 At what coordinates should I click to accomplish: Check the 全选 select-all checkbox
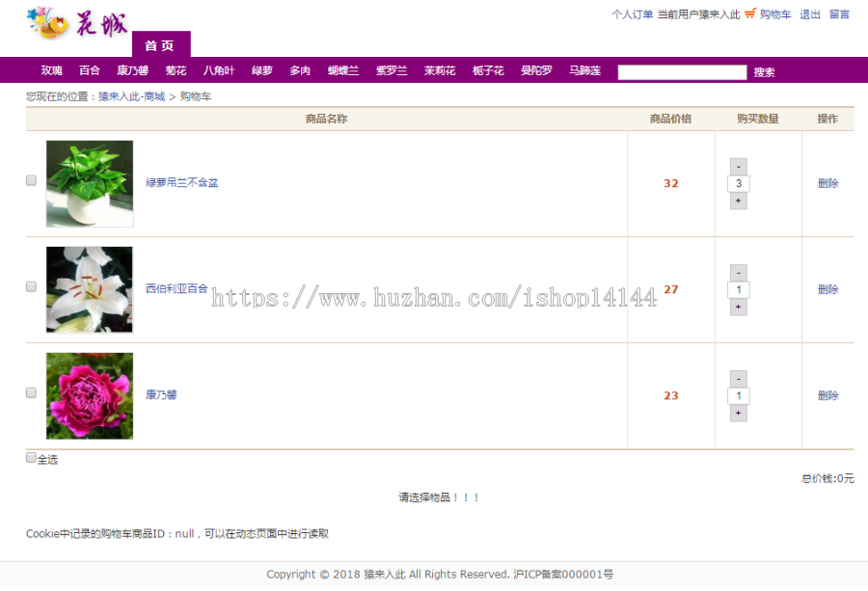[x=30, y=456]
